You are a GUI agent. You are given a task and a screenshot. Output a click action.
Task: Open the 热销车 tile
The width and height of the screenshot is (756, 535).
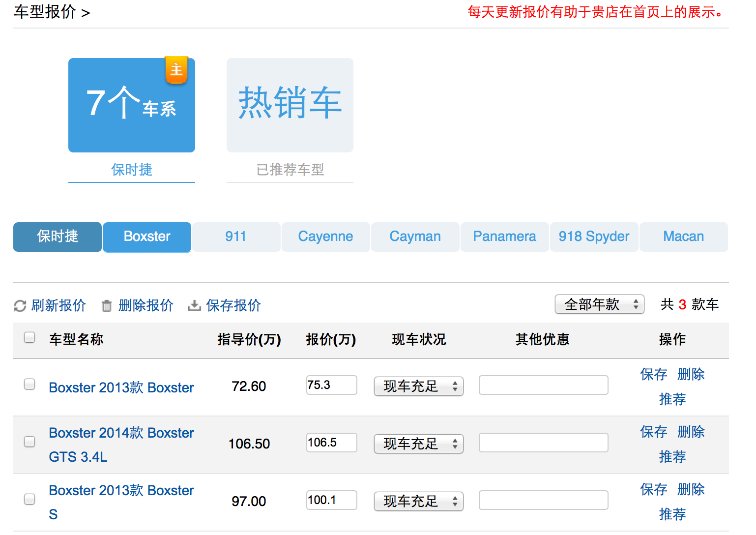(x=290, y=105)
